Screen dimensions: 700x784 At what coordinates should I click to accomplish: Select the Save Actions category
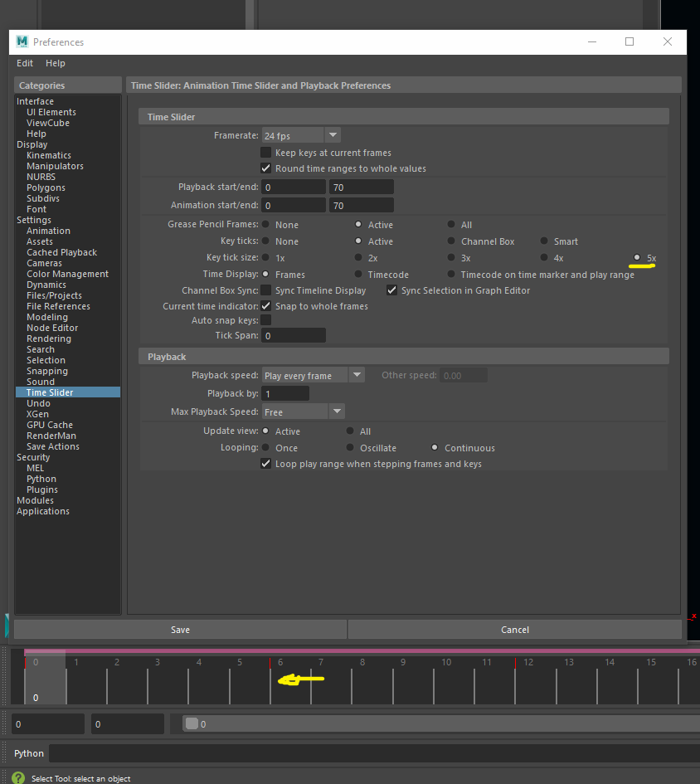(x=53, y=446)
